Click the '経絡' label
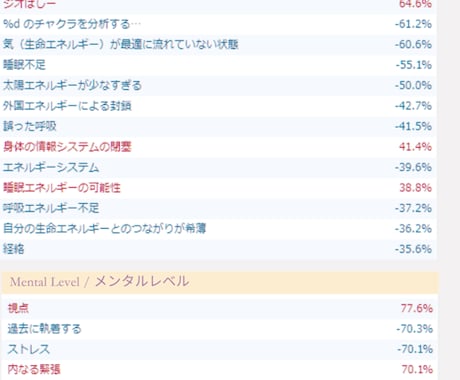 click(14, 249)
